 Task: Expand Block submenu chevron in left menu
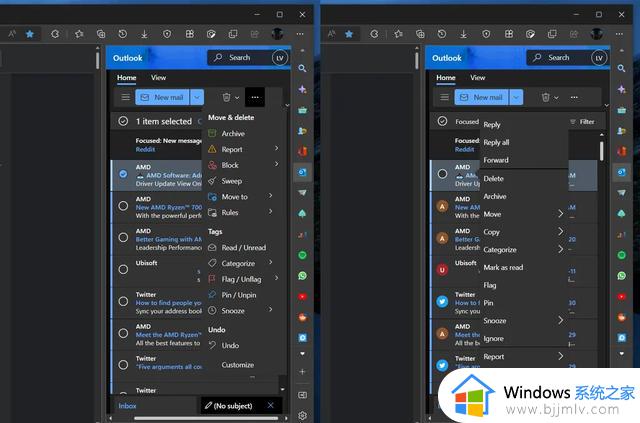(277, 164)
